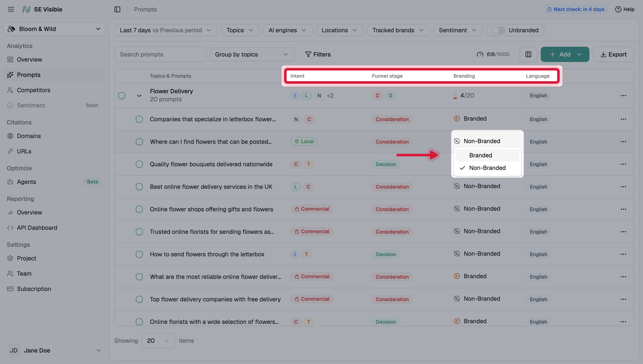Open the Jane Doe account menu
Image resolution: width=643 pixels, height=364 pixels.
pyautogui.click(x=54, y=350)
